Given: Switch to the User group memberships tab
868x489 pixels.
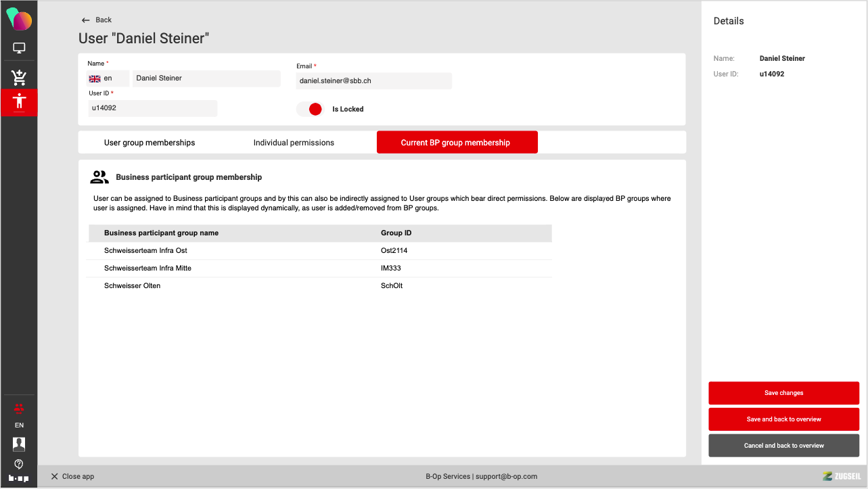Looking at the screenshot, I should pyautogui.click(x=150, y=143).
